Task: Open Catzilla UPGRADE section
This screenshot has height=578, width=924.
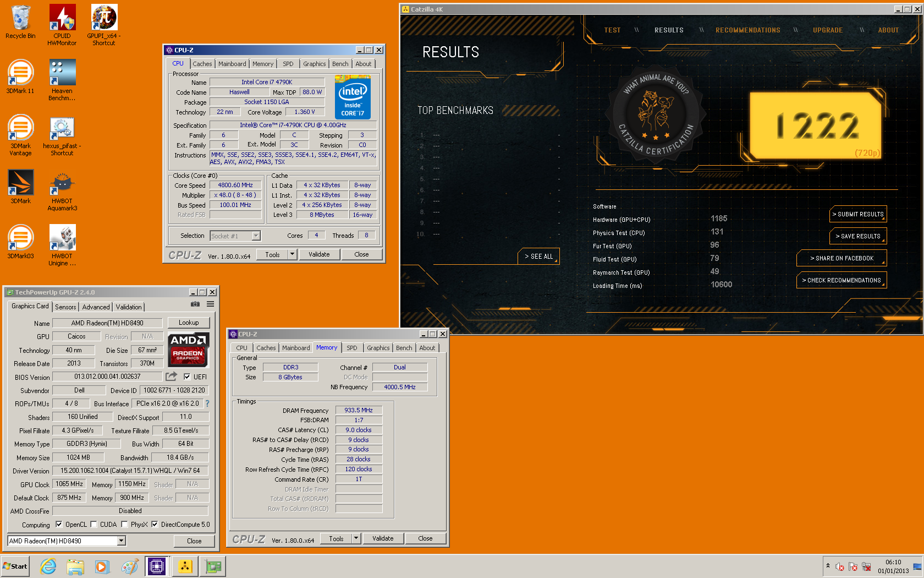Action: pyautogui.click(x=828, y=30)
